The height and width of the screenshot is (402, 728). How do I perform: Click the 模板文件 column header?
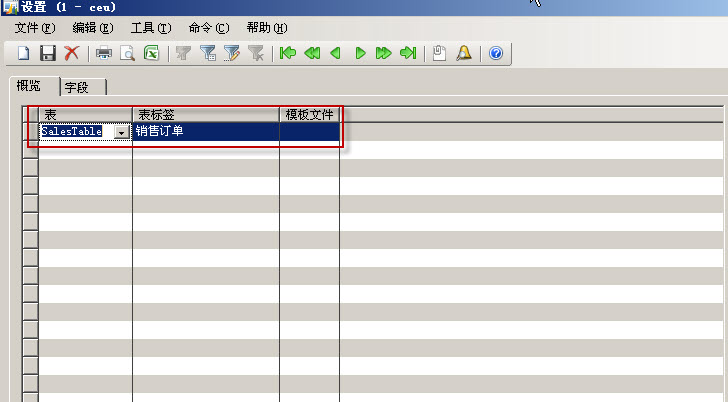310,115
